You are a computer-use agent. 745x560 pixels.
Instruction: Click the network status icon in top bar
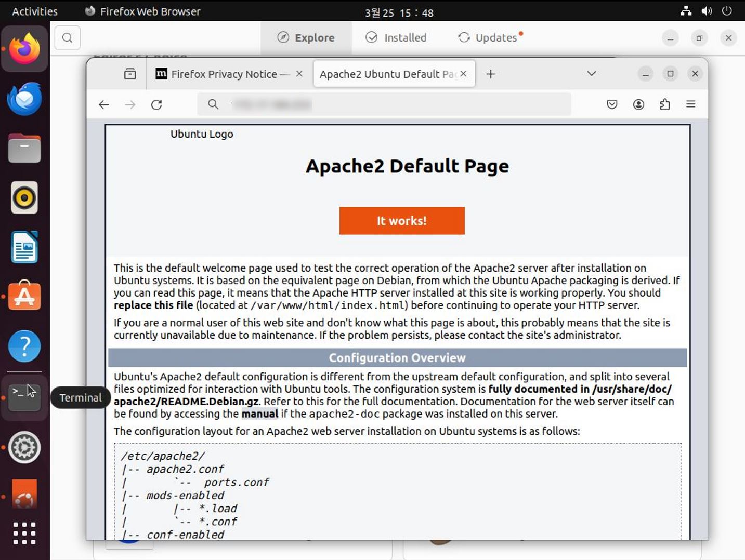coord(686,11)
